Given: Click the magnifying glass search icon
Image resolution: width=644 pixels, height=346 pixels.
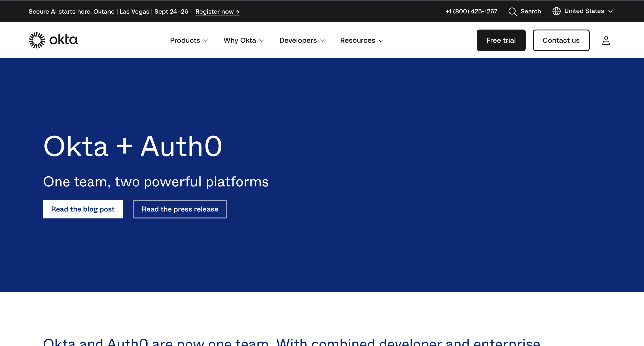Looking at the screenshot, I should [512, 11].
